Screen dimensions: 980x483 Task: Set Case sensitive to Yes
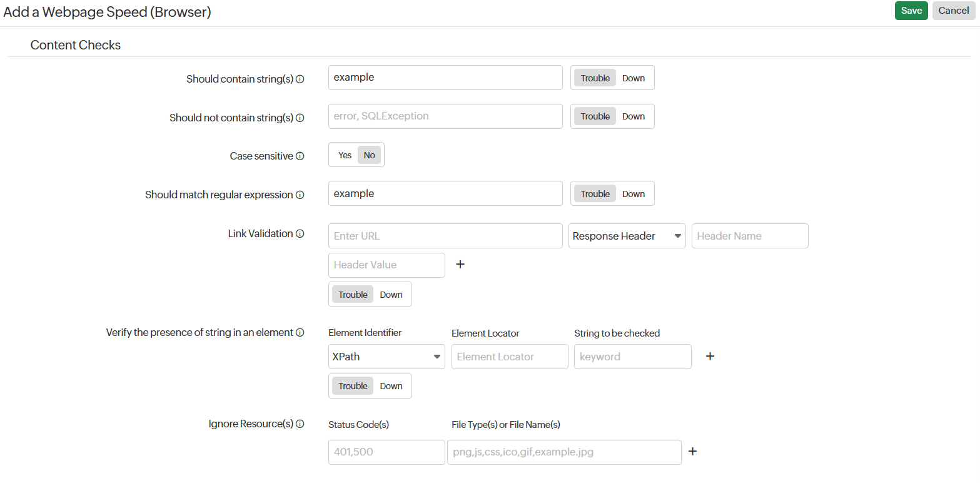click(345, 155)
